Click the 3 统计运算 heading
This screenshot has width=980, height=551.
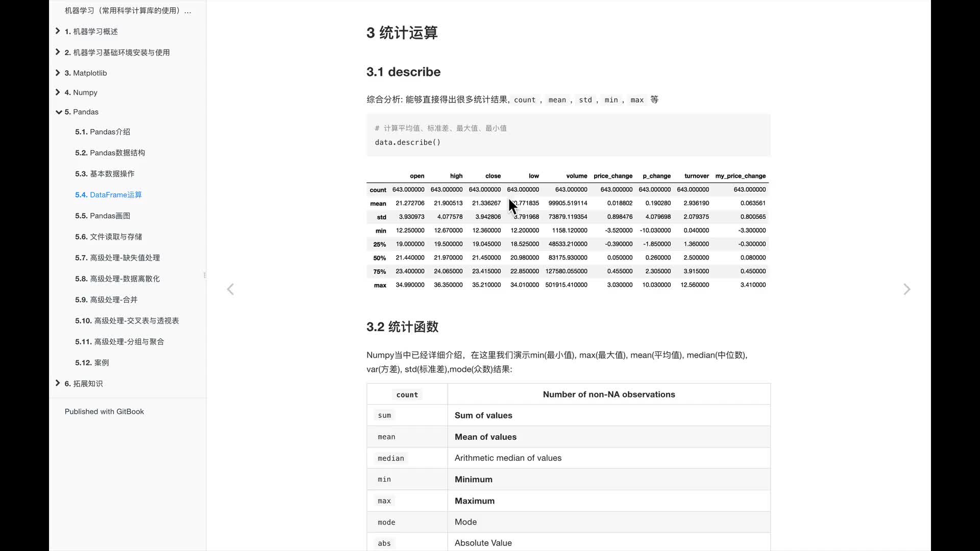[x=402, y=33]
